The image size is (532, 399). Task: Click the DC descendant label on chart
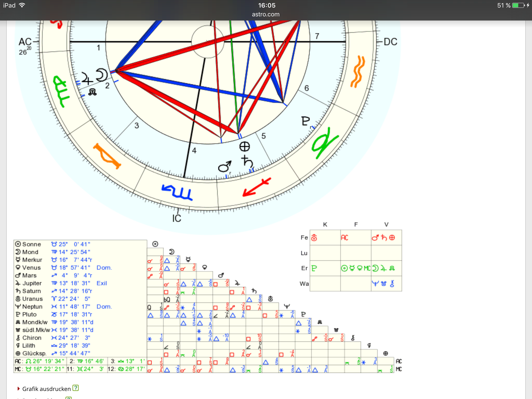pos(390,42)
